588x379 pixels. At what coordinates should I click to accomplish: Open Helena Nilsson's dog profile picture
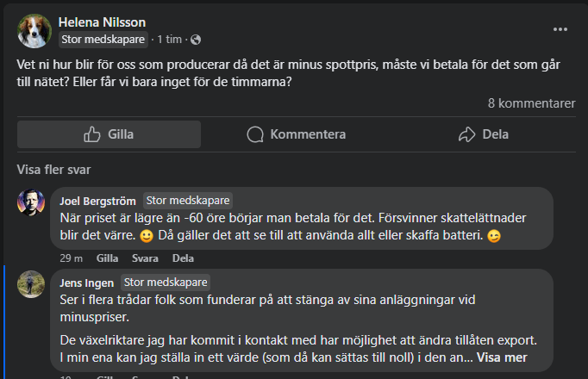(x=34, y=30)
